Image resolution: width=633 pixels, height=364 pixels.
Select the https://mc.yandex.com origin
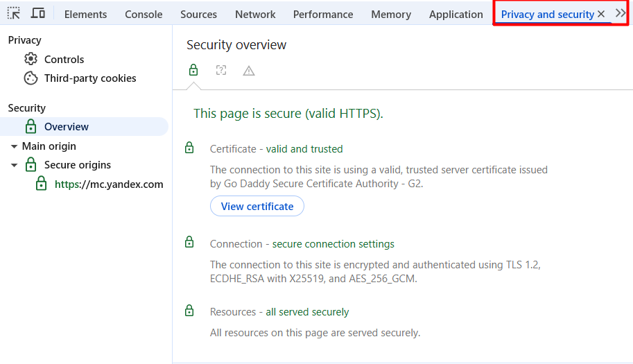coord(109,184)
